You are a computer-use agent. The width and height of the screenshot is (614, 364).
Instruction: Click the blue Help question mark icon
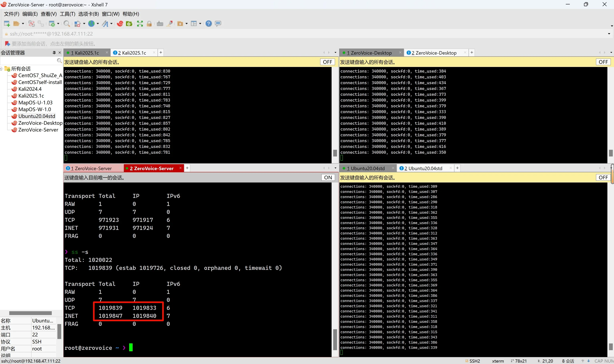209,24
